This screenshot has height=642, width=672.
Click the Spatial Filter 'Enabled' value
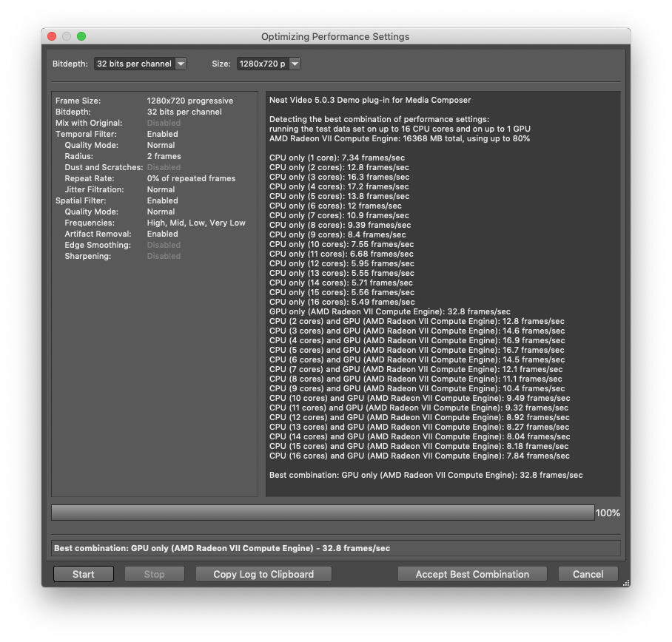pos(162,201)
